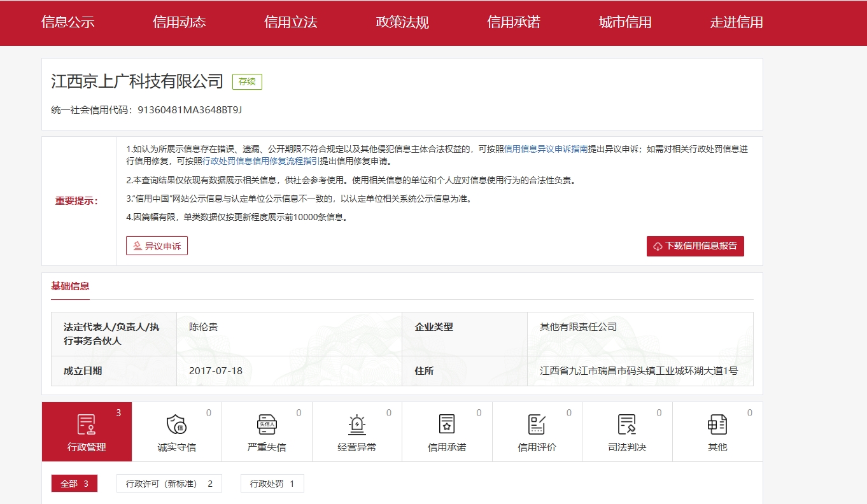This screenshot has height=504, width=867.
Task: Open the 严重失信 category icon
Action: 267,424
